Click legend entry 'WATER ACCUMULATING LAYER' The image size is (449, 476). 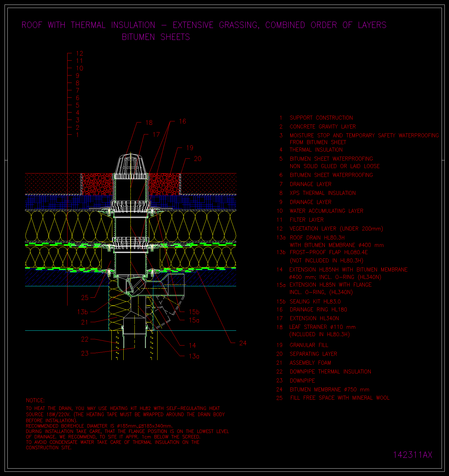coord(326,211)
